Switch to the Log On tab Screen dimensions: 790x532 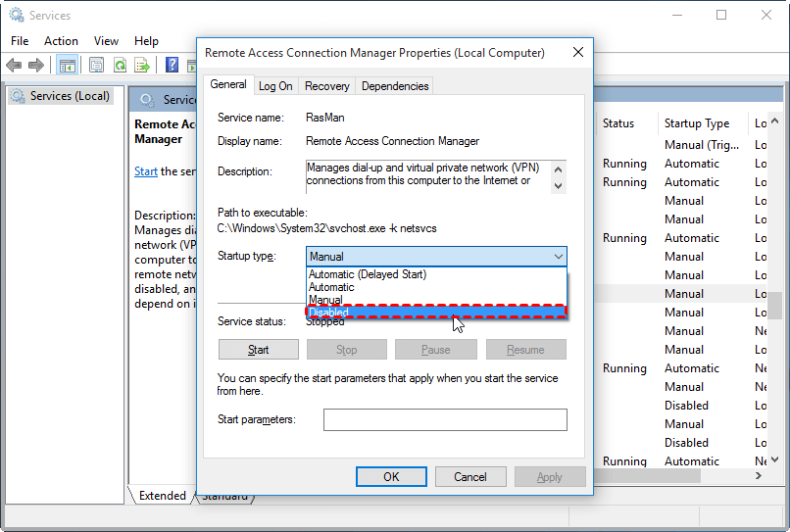click(x=275, y=86)
